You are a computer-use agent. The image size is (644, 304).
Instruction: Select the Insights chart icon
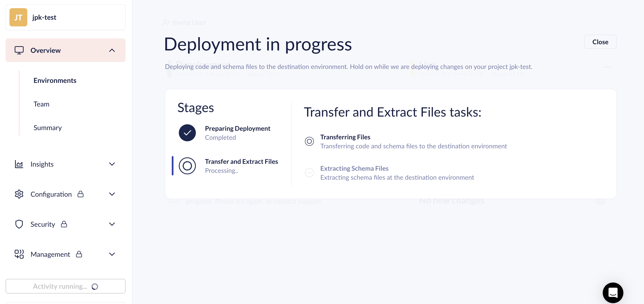pyautogui.click(x=19, y=164)
